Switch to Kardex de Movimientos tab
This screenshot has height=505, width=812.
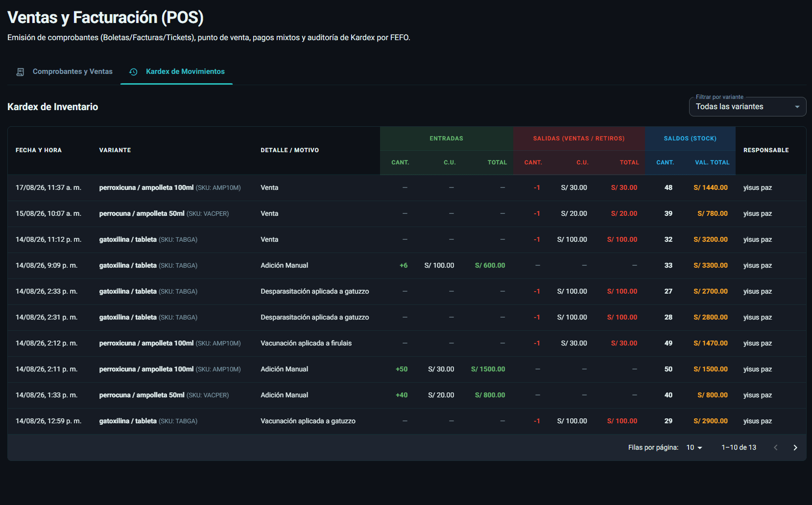[x=176, y=71]
